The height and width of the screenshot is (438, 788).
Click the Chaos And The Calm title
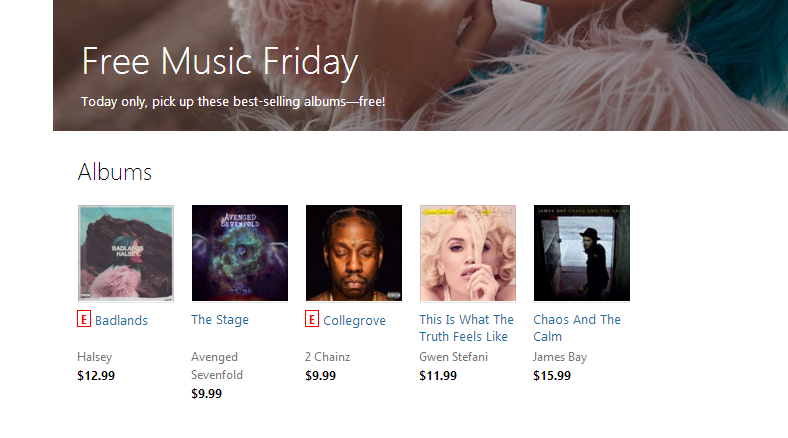(x=577, y=328)
